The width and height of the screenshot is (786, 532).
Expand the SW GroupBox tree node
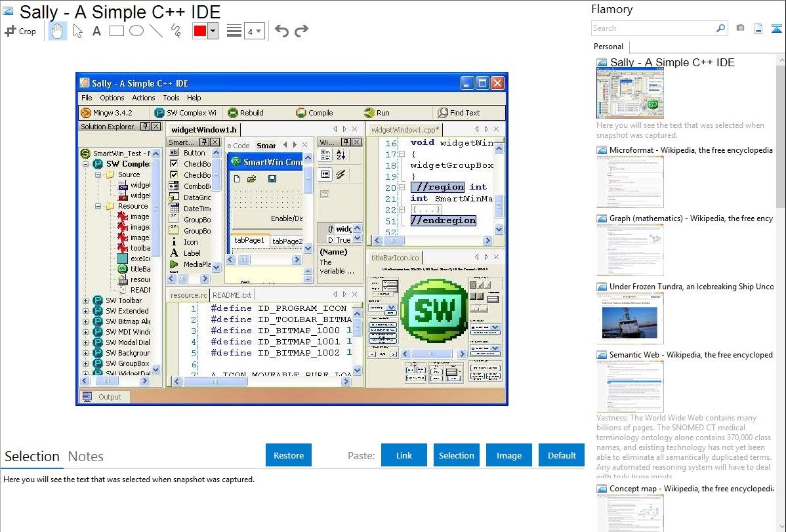pos(86,364)
